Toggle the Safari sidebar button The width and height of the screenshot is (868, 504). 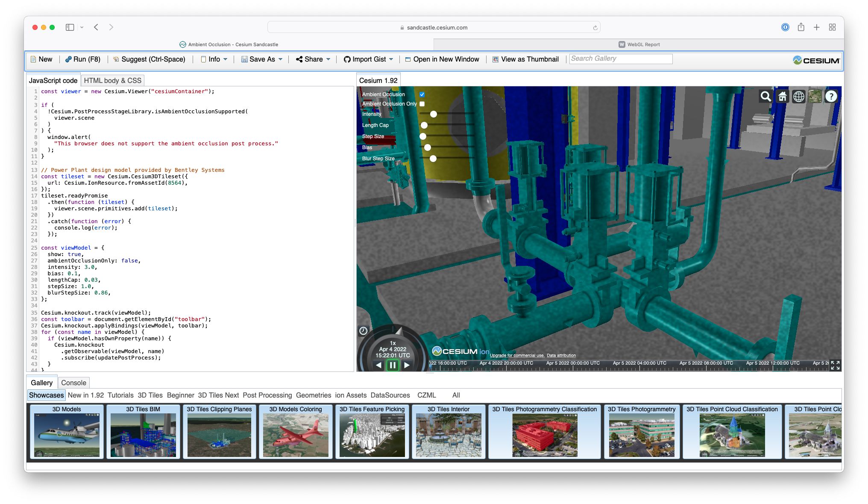70,27
